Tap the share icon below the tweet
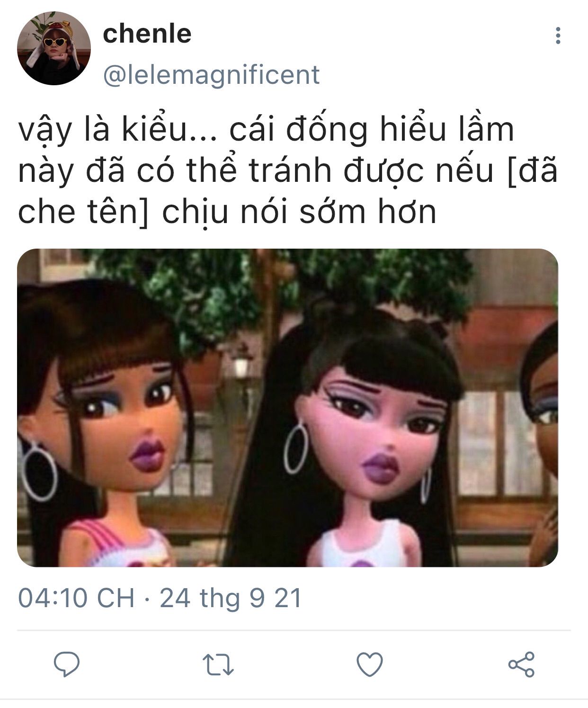The image size is (588, 708). click(521, 664)
